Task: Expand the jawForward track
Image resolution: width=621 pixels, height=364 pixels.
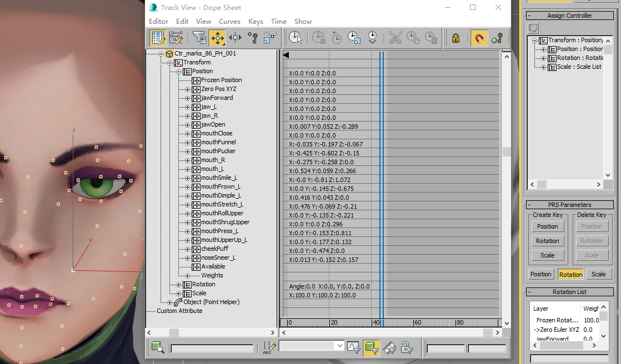Action: coord(187,98)
